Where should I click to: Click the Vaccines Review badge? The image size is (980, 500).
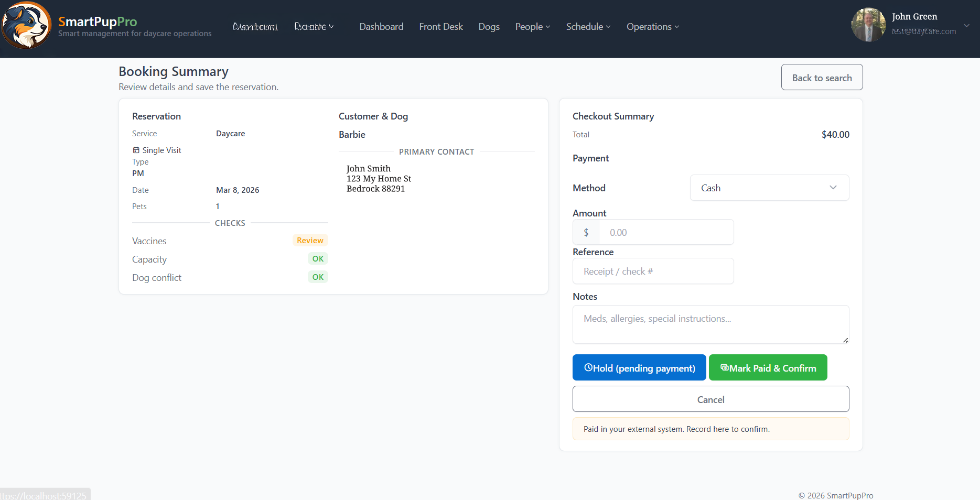(310, 241)
